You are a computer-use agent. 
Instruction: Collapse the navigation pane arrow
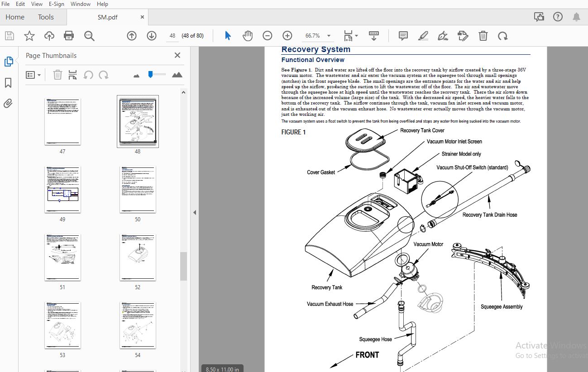[195, 212]
